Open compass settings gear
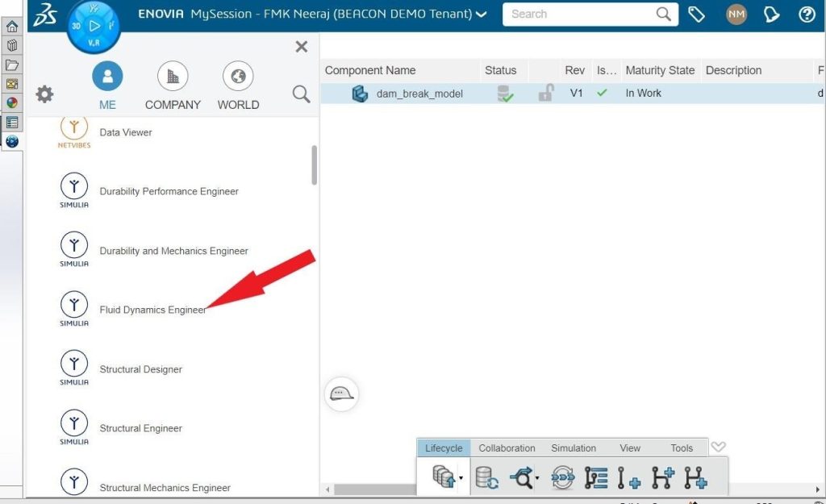 click(45, 94)
